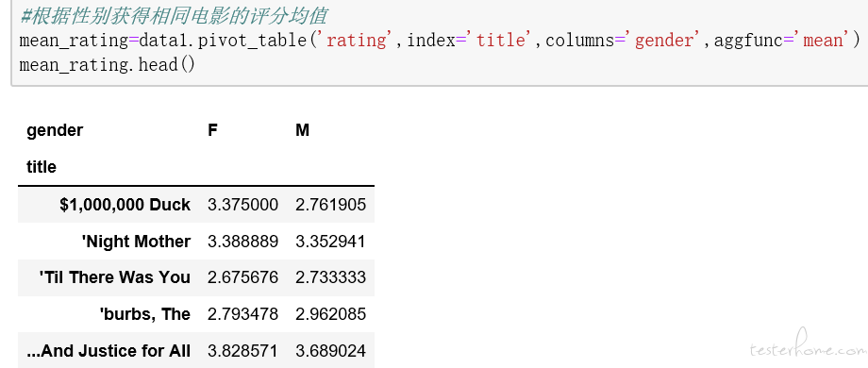The image size is (868, 368).
Task: Select the ...And Justice for All row
Action: tap(196, 350)
